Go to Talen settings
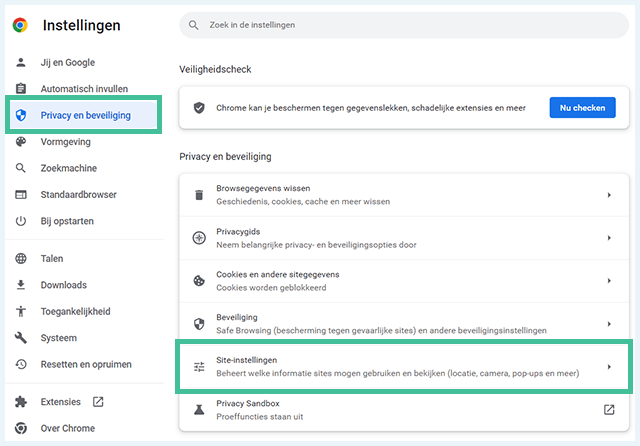This screenshot has height=446, width=640. [x=52, y=258]
